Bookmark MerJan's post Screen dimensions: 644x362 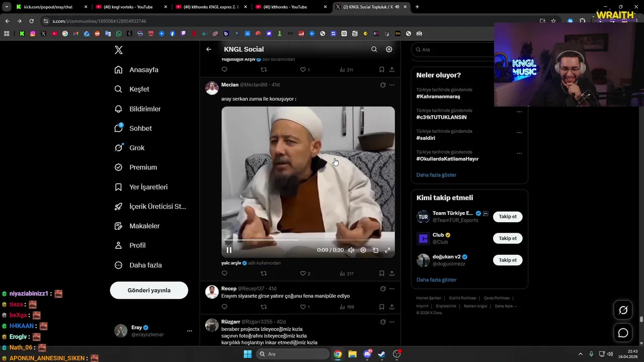pos(381,274)
